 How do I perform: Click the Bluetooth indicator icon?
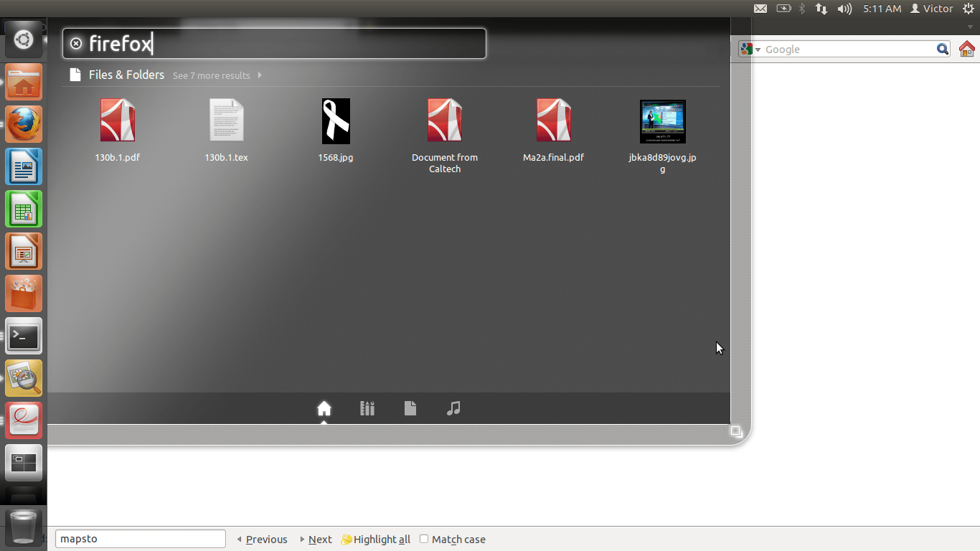click(803, 9)
